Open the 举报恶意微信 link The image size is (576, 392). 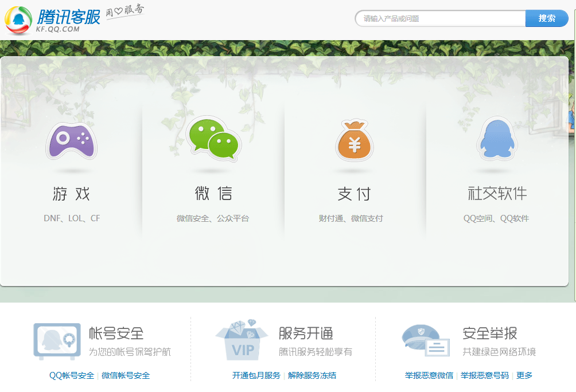point(429,375)
